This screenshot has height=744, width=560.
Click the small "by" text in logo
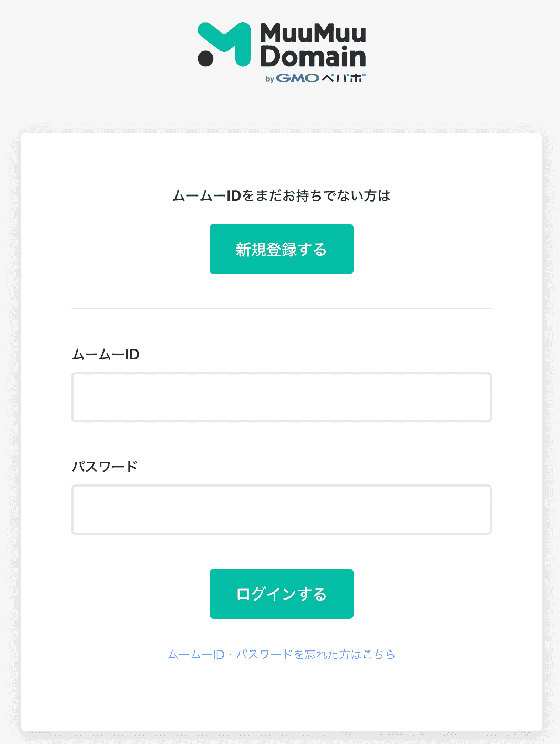point(269,79)
